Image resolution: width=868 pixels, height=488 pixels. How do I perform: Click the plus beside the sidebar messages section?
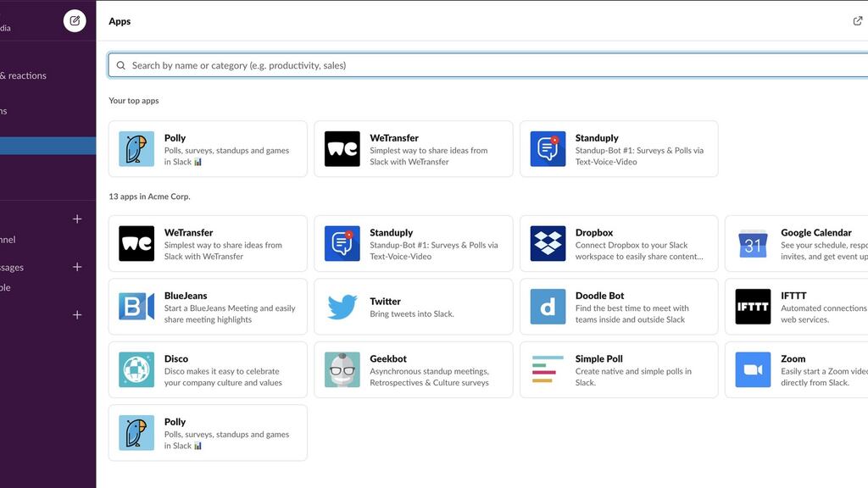[77, 267]
